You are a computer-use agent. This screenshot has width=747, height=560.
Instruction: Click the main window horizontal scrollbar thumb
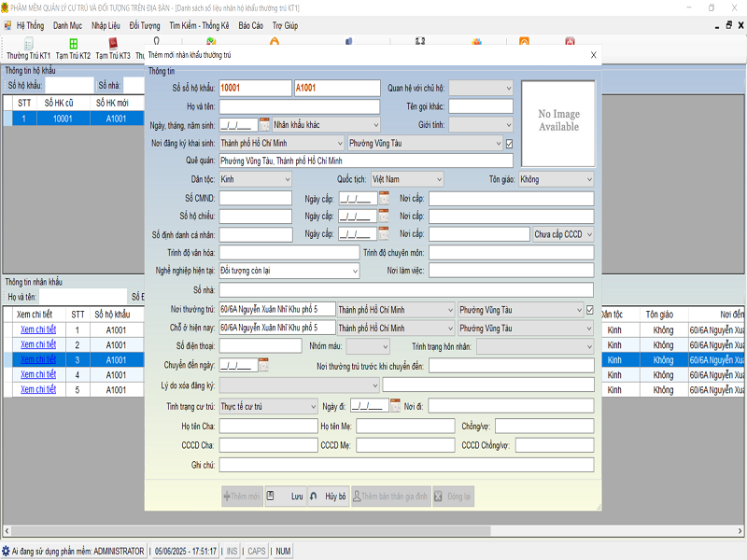(250, 530)
